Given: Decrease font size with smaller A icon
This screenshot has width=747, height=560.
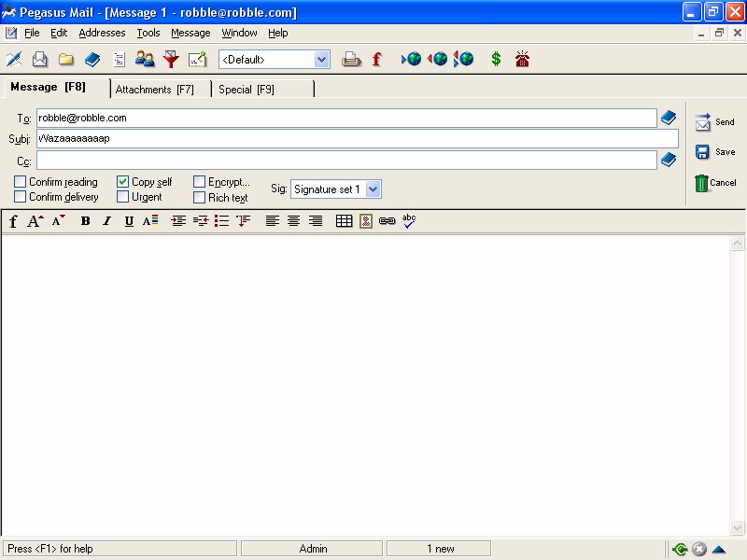Looking at the screenshot, I should (59, 221).
